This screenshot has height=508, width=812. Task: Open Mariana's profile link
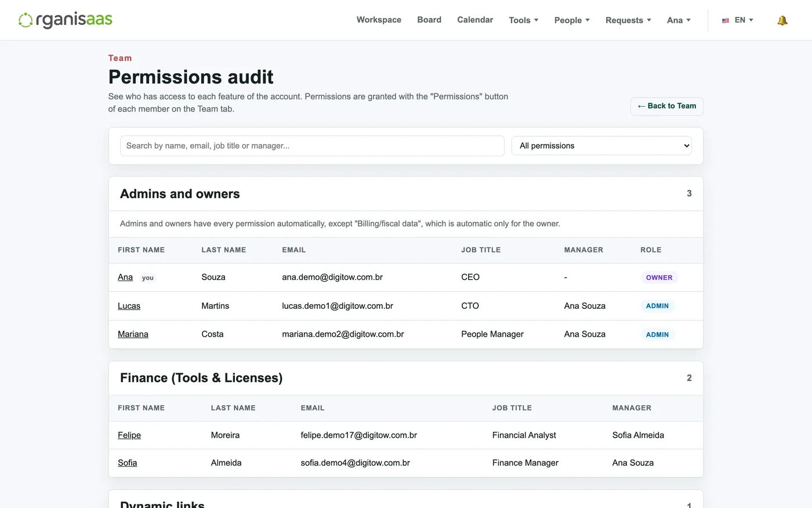coord(133,334)
